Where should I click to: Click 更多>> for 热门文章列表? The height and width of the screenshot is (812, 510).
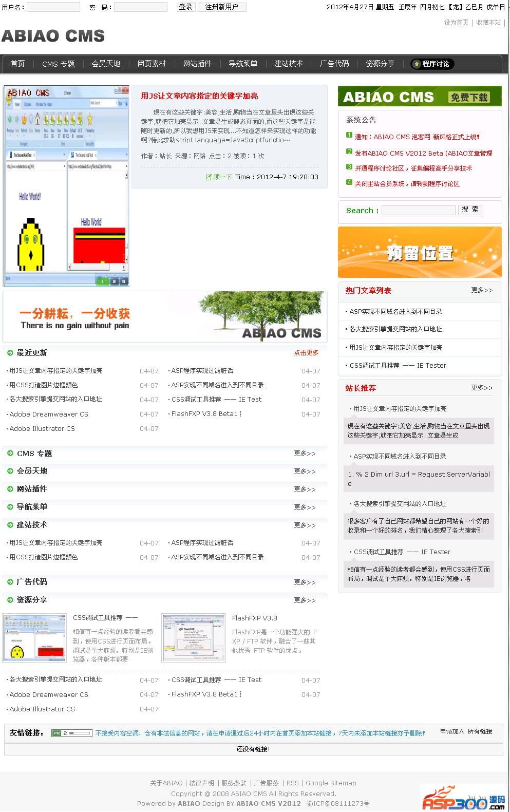click(x=482, y=290)
